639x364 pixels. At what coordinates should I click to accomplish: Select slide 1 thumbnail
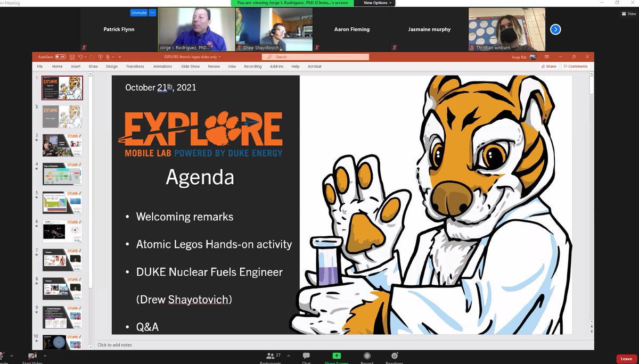(x=62, y=88)
